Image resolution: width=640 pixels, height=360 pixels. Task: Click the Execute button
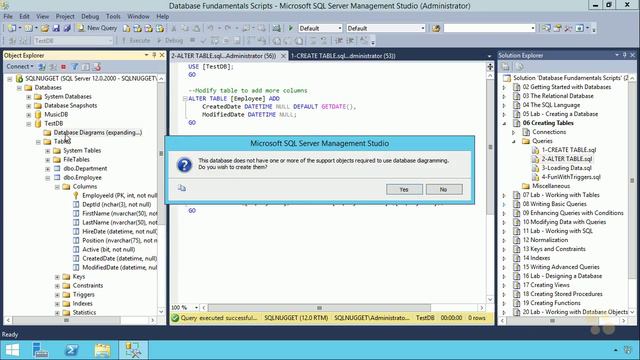pos(136,40)
